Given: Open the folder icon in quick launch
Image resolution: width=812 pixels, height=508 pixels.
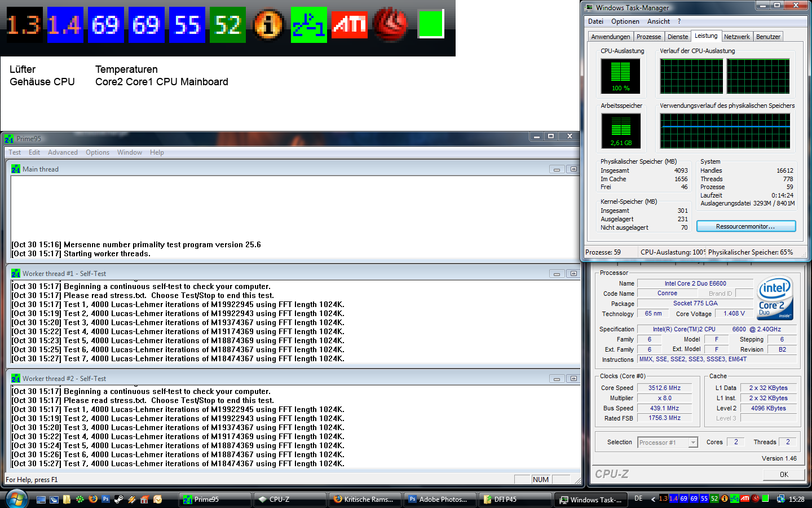Looking at the screenshot, I should (x=67, y=500).
